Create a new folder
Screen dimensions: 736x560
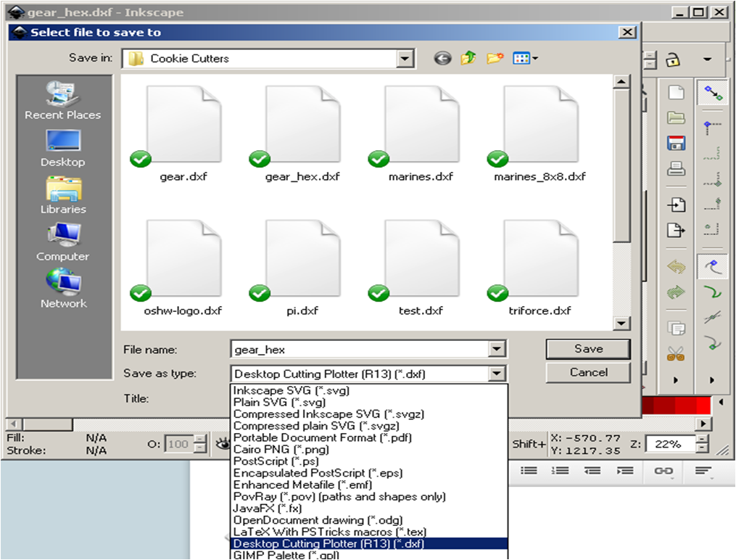point(495,58)
